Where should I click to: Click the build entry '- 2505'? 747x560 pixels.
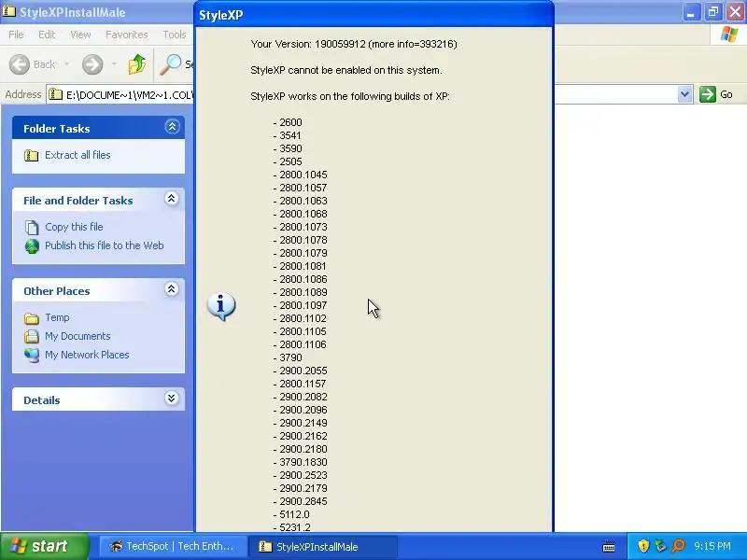pyautogui.click(x=288, y=161)
